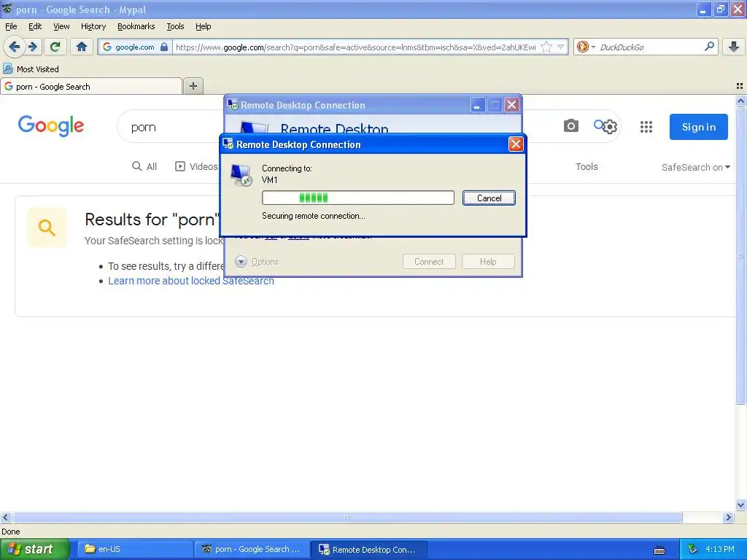Open the View menu
The image size is (747, 560).
click(x=61, y=26)
